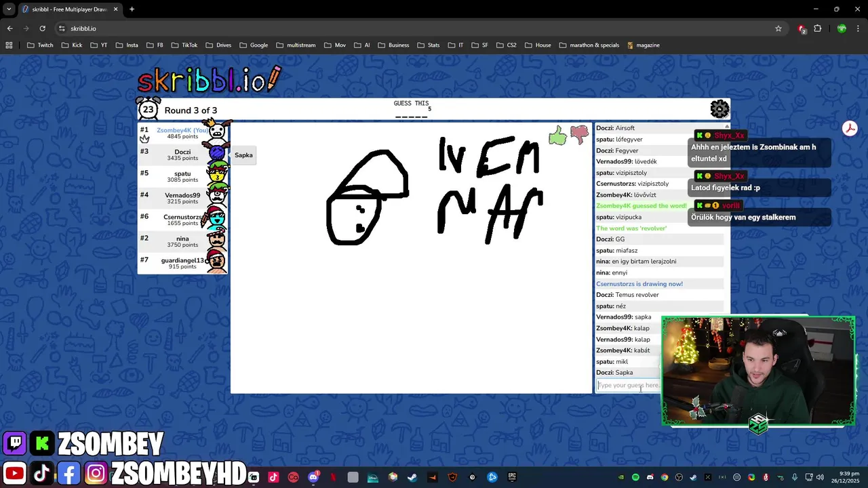Open the Twitch bookmark folder
Screen dimensions: 868x488
40,45
